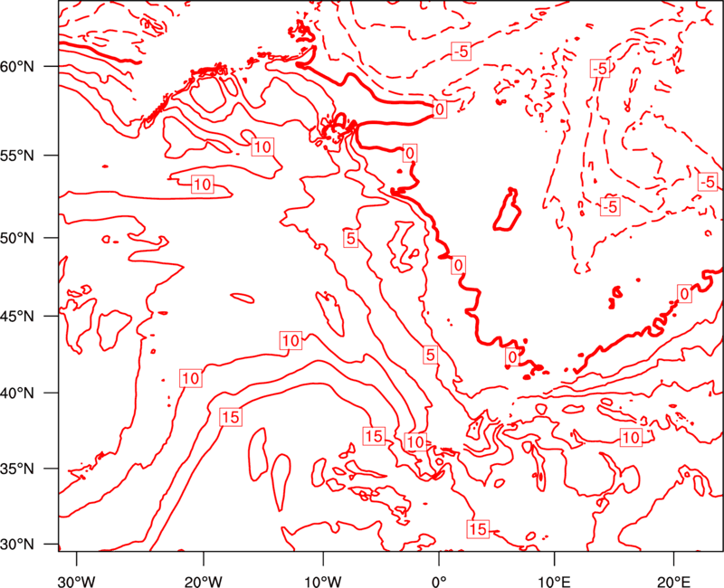Select the 20°W longitude axis label
724x588 pixels.
point(203,582)
